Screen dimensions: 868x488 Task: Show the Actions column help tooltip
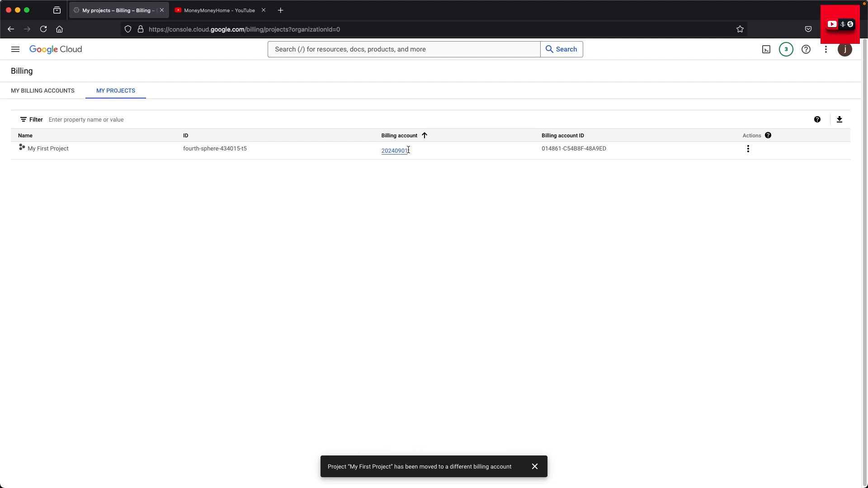768,135
